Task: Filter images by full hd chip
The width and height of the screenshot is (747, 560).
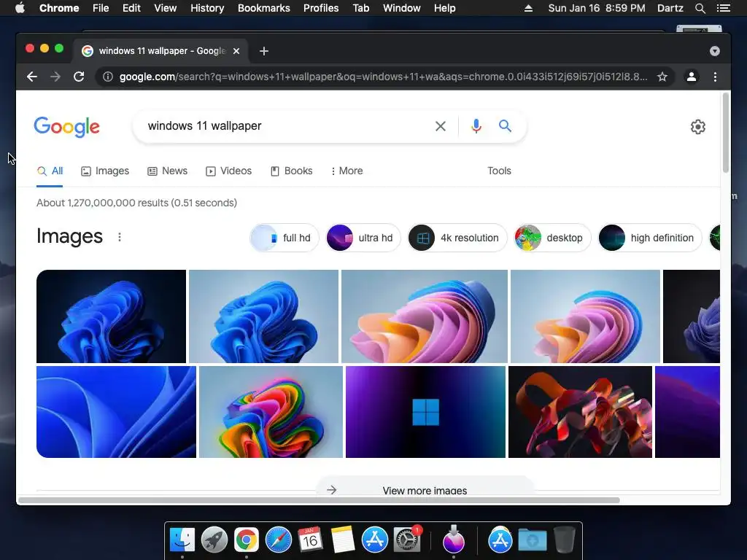Action: (285, 238)
